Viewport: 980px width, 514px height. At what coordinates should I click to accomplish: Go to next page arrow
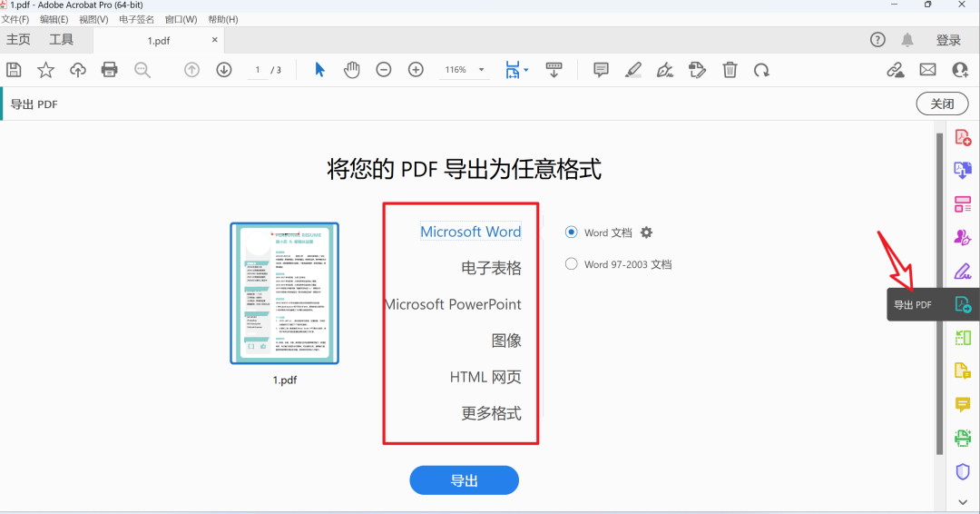point(224,70)
